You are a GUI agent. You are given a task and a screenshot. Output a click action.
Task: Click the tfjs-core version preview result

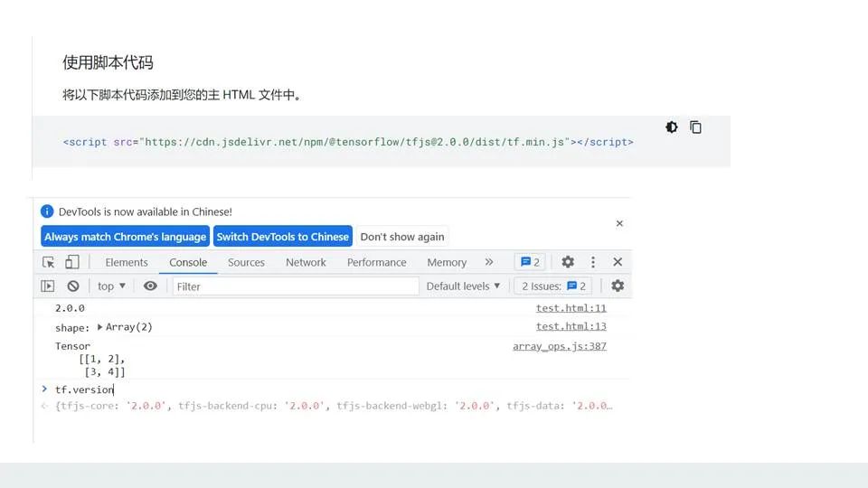(x=334, y=406)
